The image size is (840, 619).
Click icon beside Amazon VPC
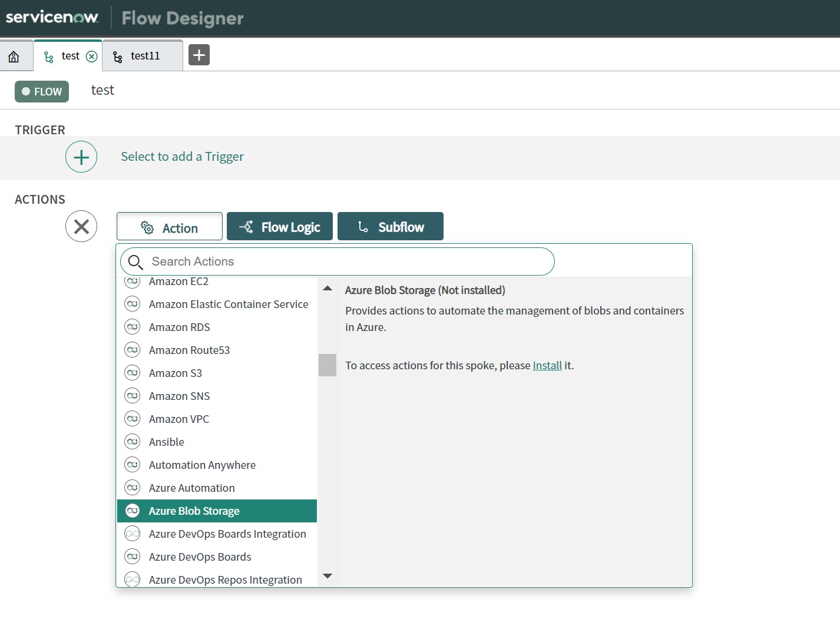[133, 419]
